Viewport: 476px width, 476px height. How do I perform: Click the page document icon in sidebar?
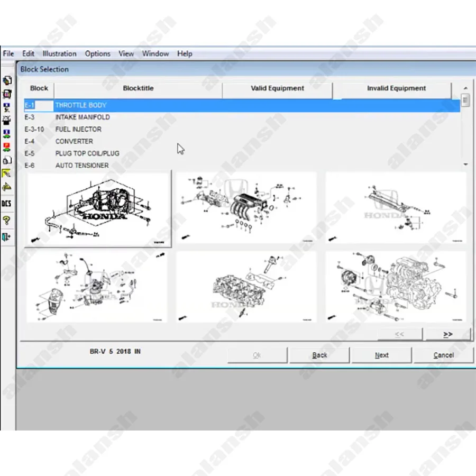point(7,160)
